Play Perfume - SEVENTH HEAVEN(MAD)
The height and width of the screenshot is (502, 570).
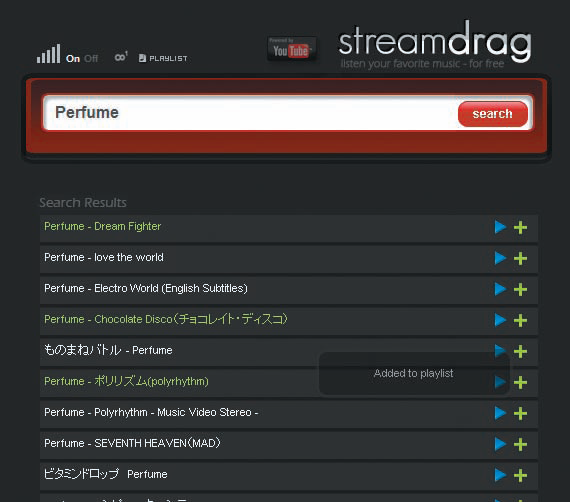501,444
